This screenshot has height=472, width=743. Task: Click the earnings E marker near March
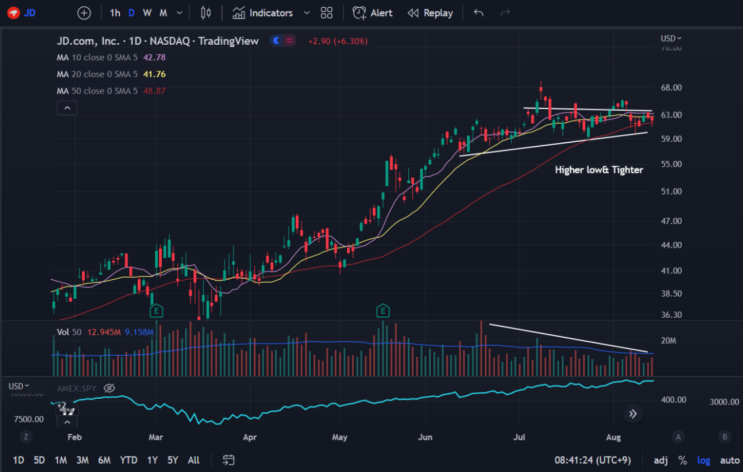(x=156, y=311)
